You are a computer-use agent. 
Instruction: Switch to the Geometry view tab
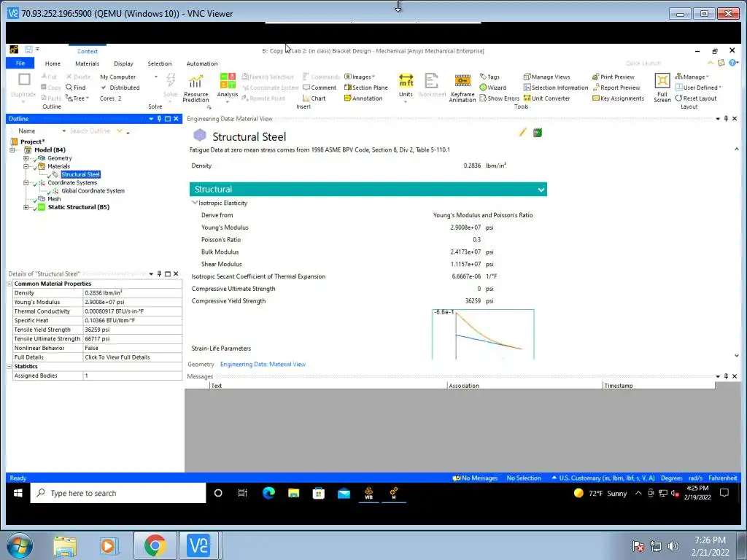(201, 365)
